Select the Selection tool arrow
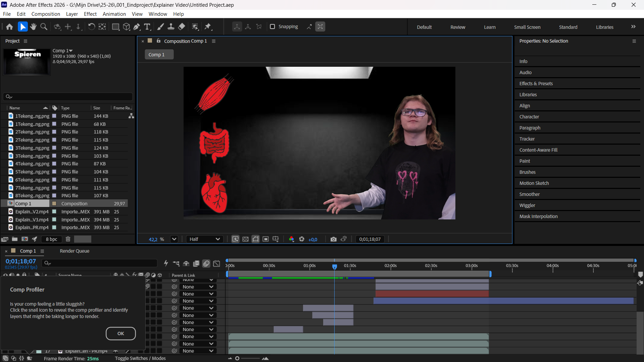 (x=22, y=27)
